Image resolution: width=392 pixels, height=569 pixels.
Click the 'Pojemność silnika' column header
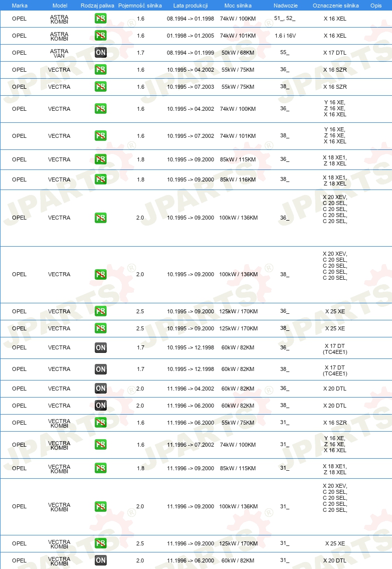[140, 6]
